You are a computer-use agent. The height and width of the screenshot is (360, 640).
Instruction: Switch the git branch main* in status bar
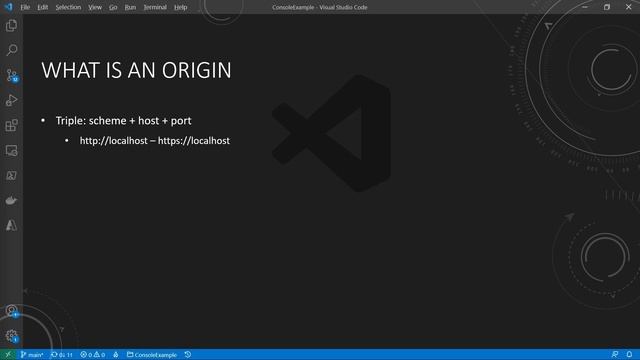(31, 355)
